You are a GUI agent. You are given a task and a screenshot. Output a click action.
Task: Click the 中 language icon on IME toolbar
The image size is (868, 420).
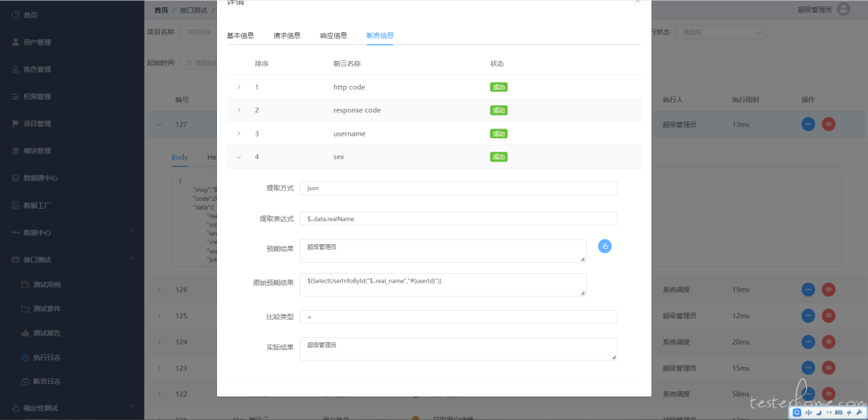(x=809, y=413)
